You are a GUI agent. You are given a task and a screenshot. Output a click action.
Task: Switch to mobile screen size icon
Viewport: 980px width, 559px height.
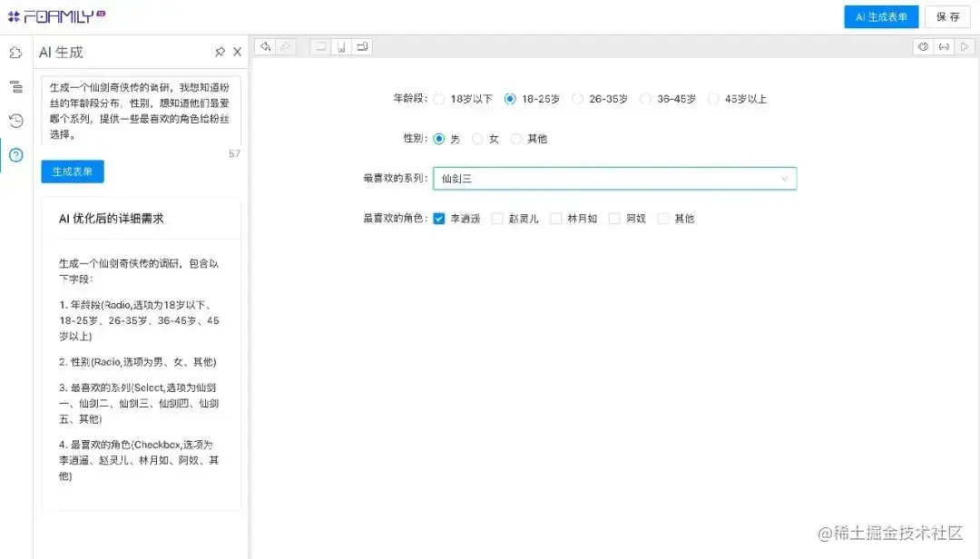[x=341, y=47]
